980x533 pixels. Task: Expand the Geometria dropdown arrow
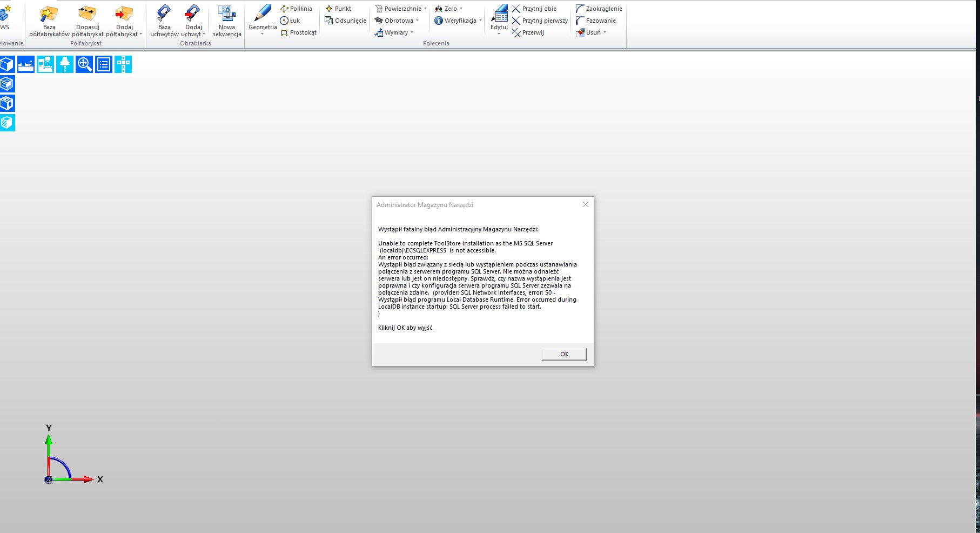click(263, 34)
